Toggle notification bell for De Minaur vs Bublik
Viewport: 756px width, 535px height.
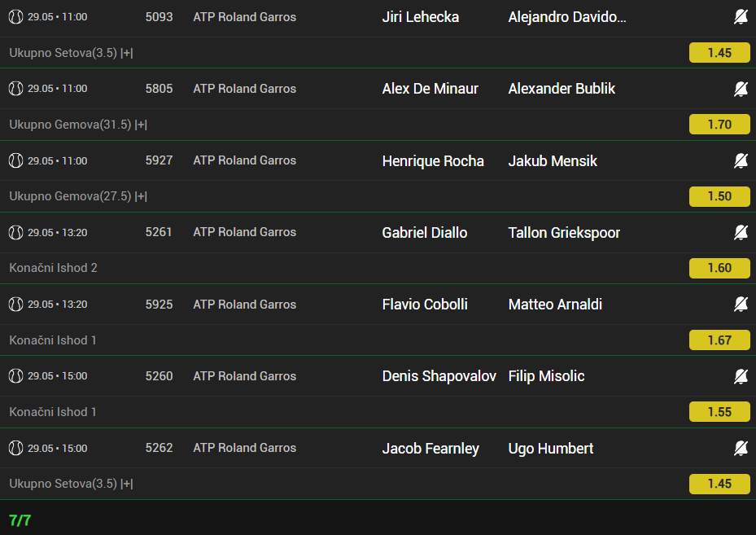tap(741, 89)
